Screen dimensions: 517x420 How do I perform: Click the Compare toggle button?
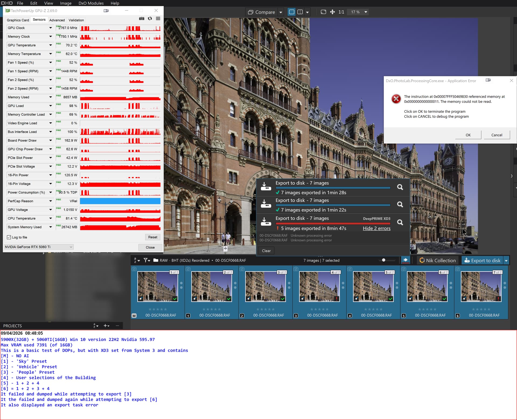(261, 12)
